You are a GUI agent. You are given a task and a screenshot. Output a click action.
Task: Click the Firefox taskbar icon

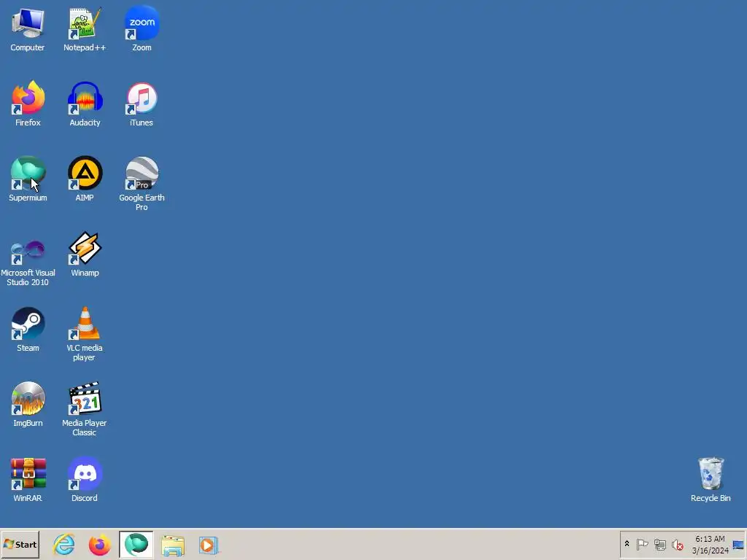pyautogui.click(x=99, y=544)
